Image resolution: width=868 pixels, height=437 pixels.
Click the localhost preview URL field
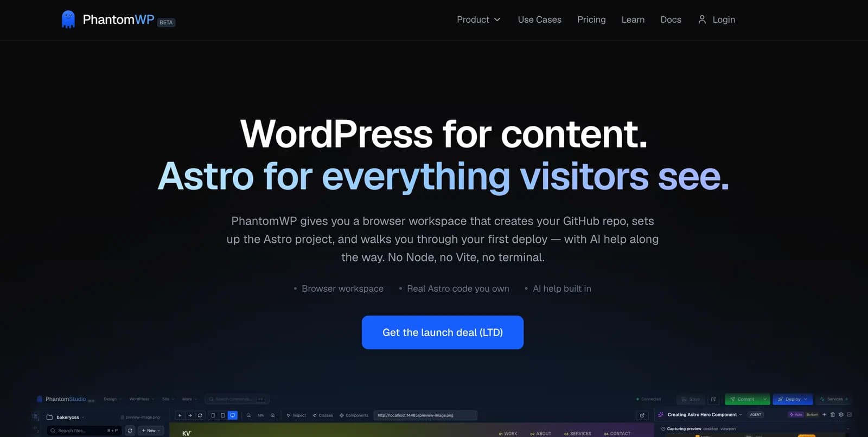point(425,415)
